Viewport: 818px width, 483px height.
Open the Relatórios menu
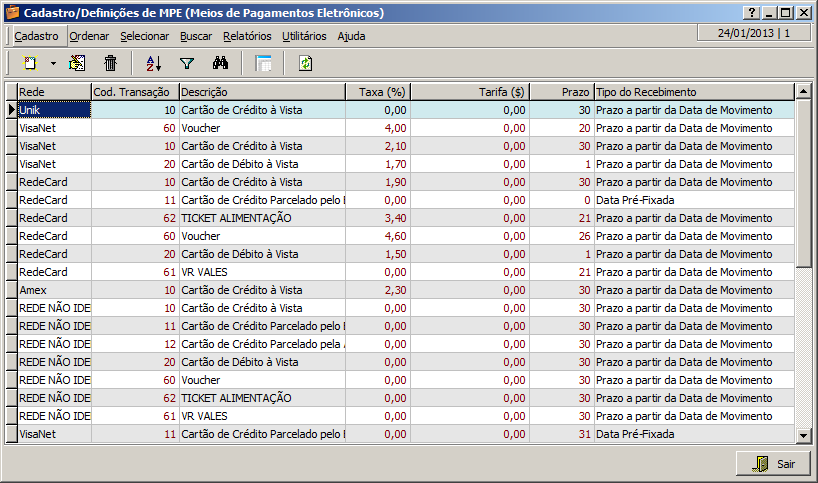coord(247,36)
